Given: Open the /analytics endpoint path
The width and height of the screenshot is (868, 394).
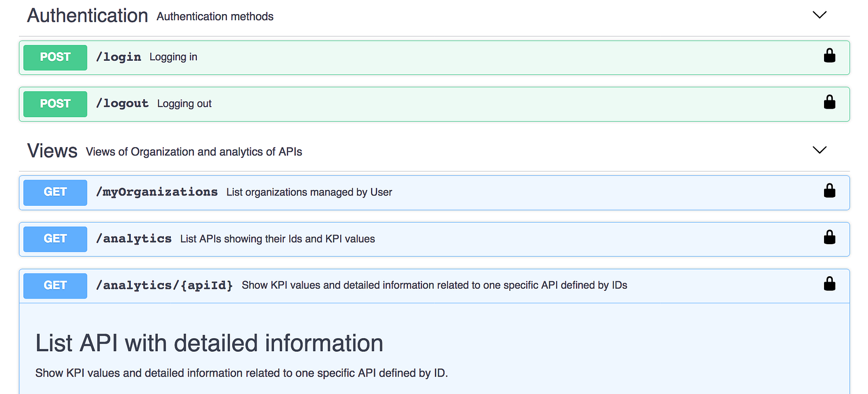Looking at the screenshot, I should click(133, 239).
